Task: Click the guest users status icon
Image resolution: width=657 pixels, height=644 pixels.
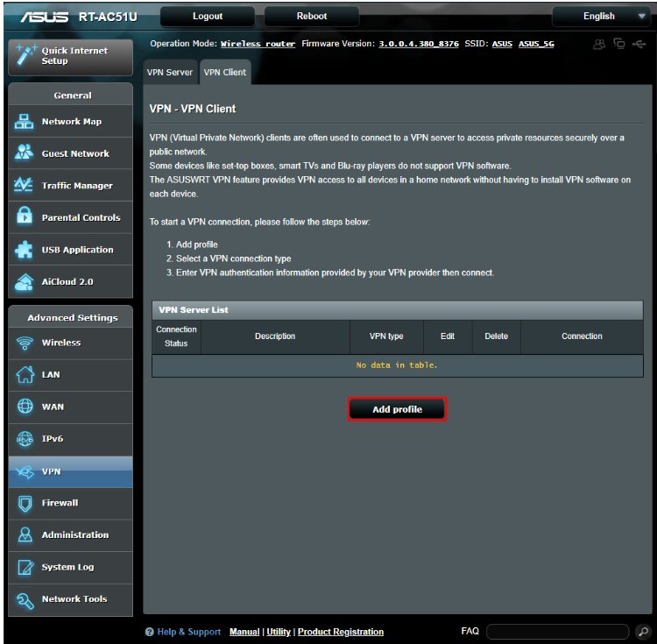Action: pos(599,44)
